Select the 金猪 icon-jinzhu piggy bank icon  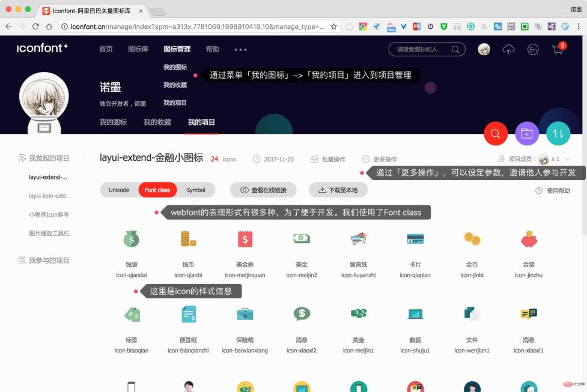[529, 239]
